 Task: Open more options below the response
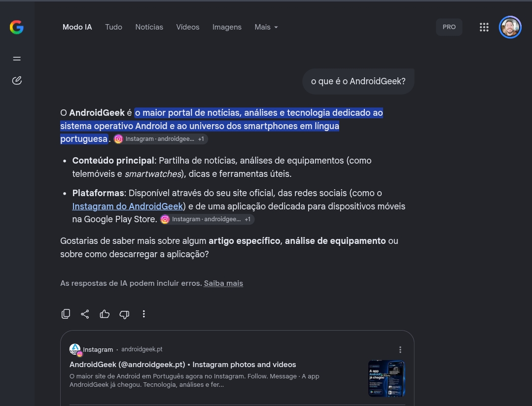144,314
